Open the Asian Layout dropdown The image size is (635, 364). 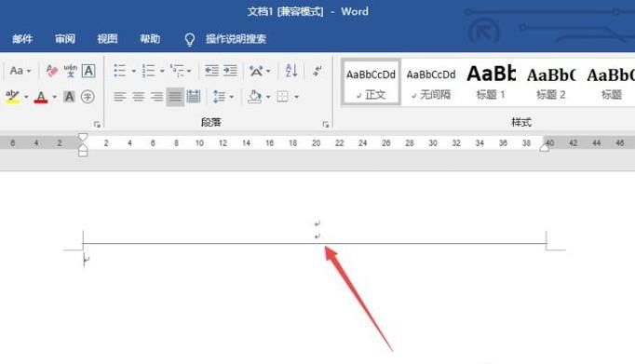(x=260, y=71)
